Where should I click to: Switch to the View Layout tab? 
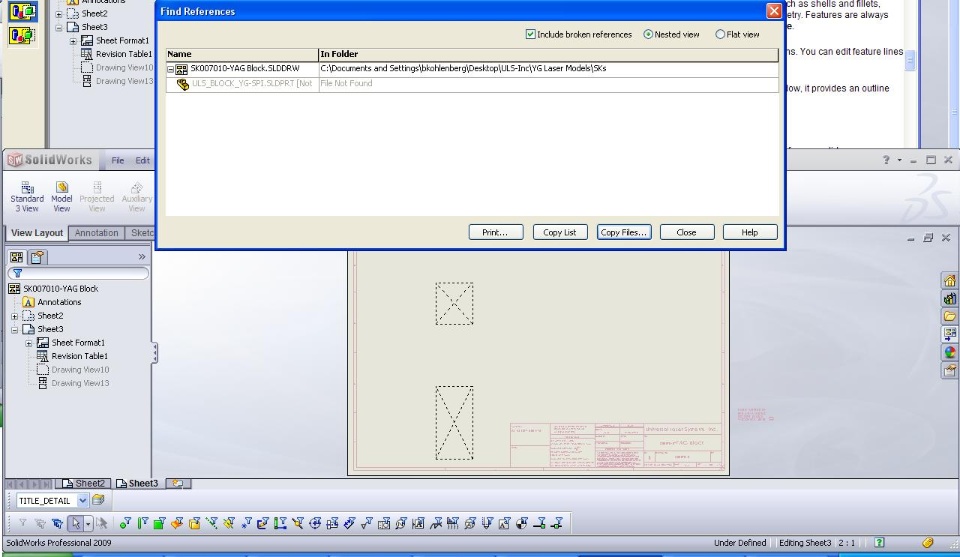point(37,233)
